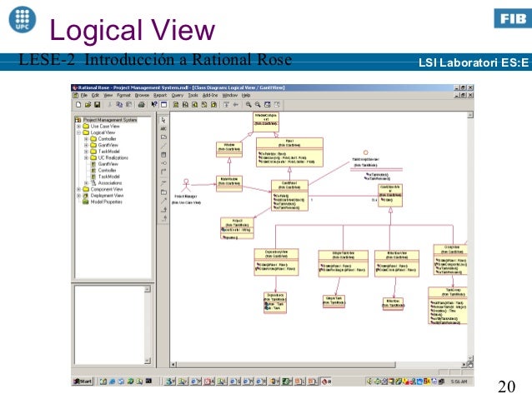Choose the Package tool in the toolbox
Image resolution: width=532 pixels, height=399 pixels.
[163, 192]
